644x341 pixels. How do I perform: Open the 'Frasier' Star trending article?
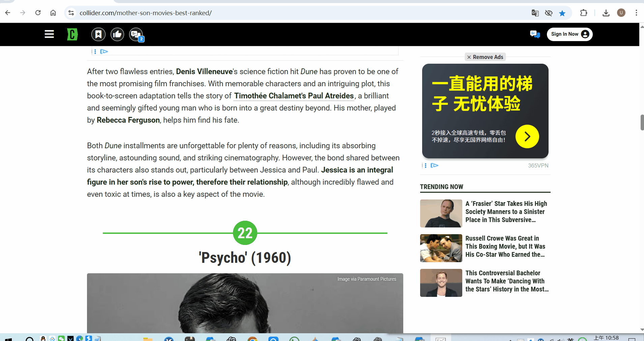506,212
